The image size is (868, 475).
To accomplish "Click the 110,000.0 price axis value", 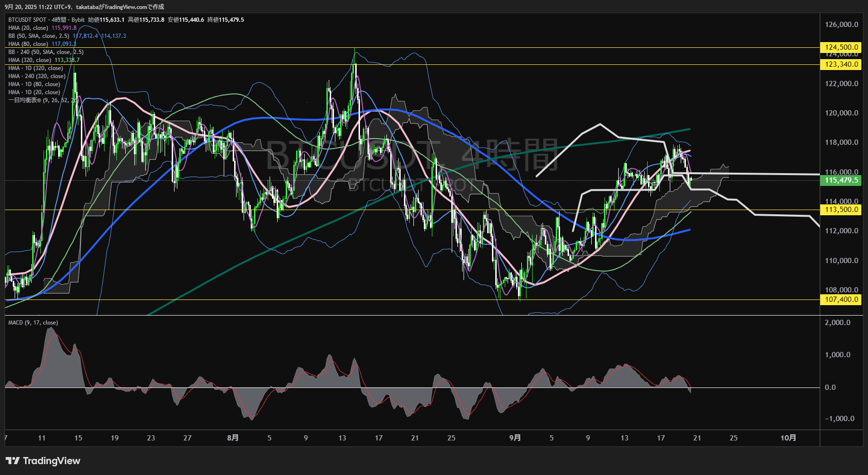I will point(842,261).
